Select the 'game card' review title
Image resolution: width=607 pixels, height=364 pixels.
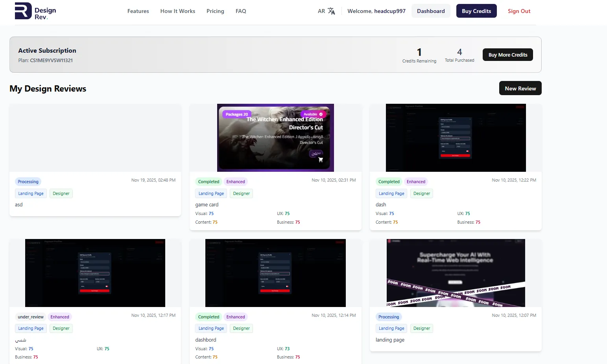207,205
